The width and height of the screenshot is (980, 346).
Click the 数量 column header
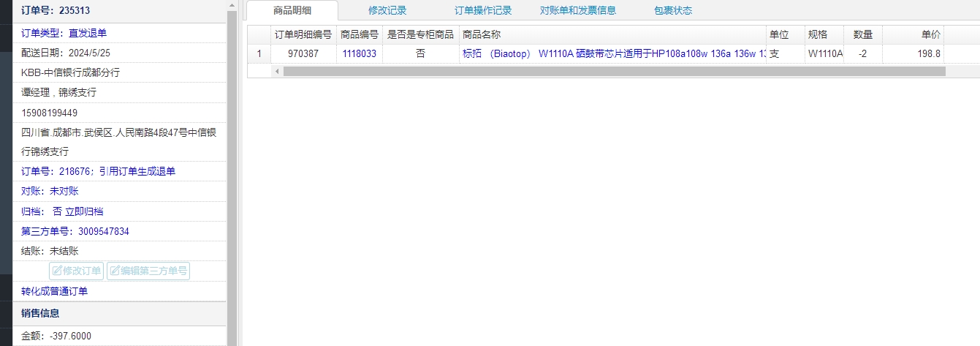(863, 34)
